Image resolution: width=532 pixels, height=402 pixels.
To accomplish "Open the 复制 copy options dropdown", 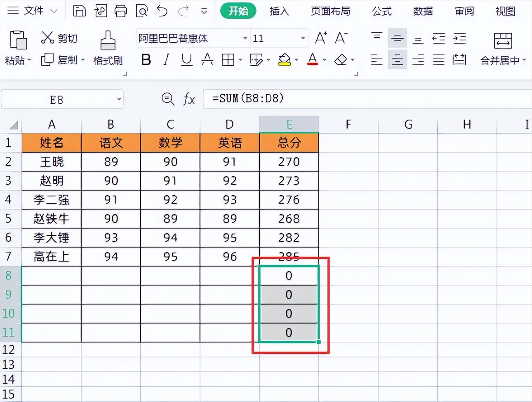I will [x=83, y=60].
